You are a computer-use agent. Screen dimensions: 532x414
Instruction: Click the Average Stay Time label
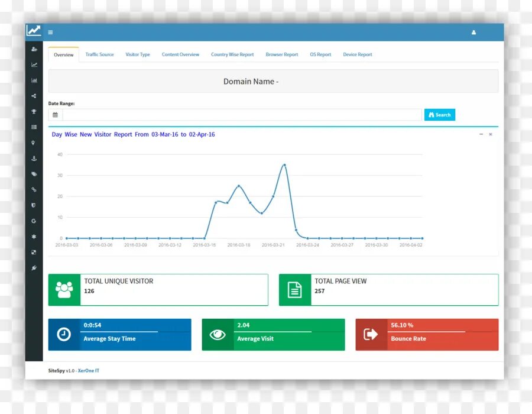point(109,339)
